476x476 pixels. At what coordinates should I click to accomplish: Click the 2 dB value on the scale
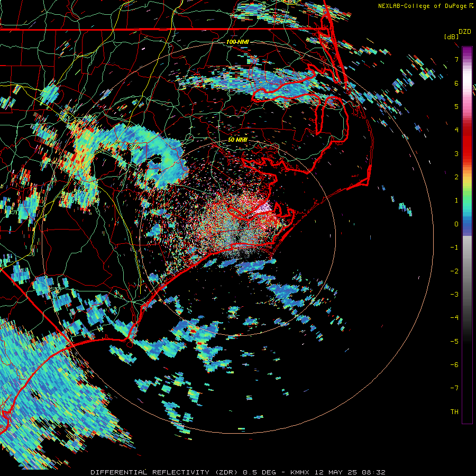coord(456,177)
